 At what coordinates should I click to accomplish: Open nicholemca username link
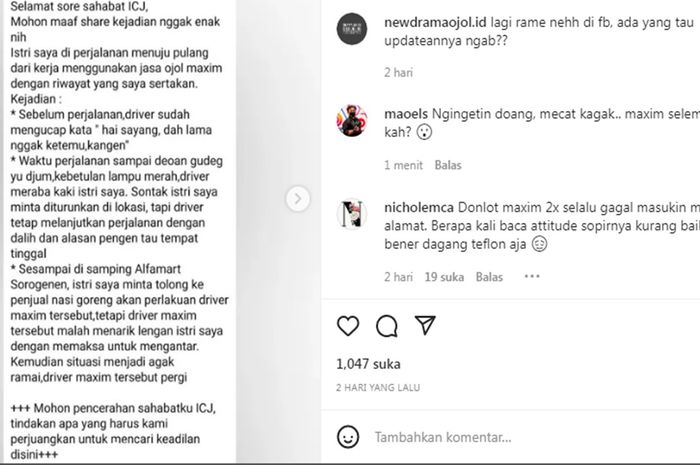pos(419,208)
